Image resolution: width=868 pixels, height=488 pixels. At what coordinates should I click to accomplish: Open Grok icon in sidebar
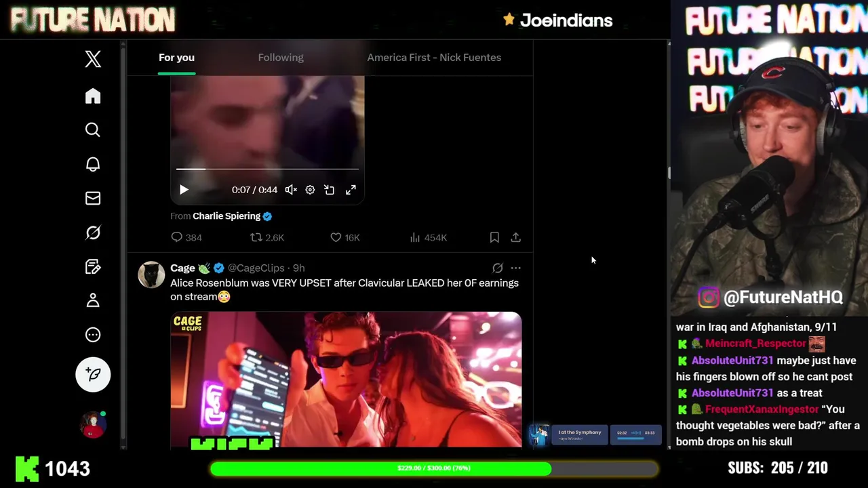click(x=93, y=232)
